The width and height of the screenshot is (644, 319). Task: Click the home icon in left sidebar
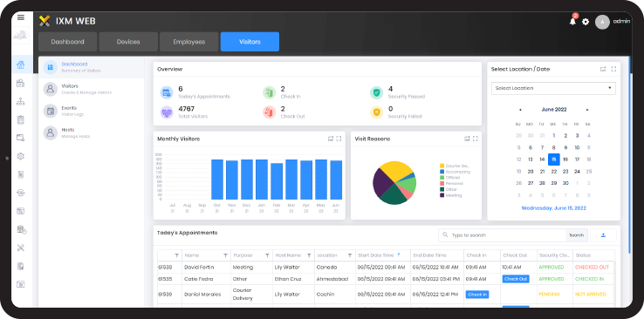[21, 64]
